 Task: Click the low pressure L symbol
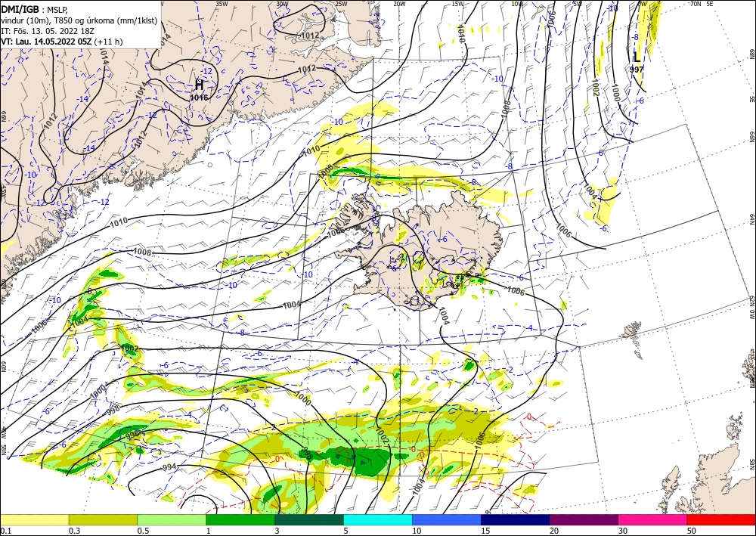637,57
